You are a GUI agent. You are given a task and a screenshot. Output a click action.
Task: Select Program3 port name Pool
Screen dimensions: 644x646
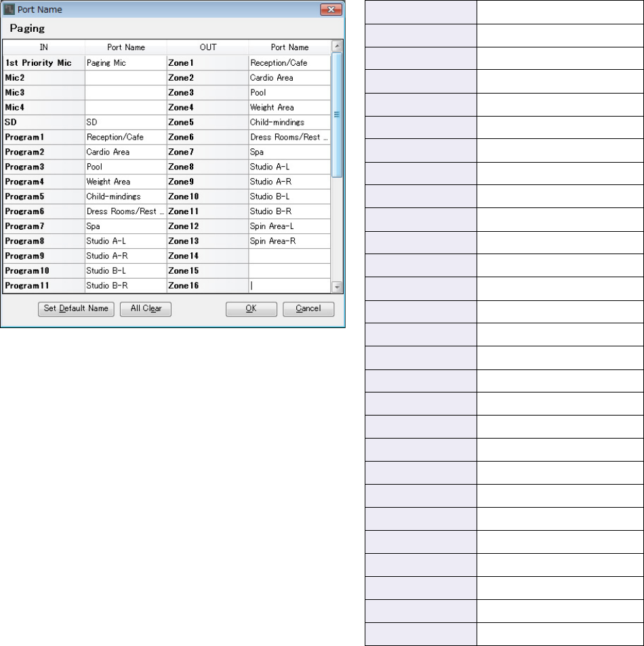[x=125, y=167]
